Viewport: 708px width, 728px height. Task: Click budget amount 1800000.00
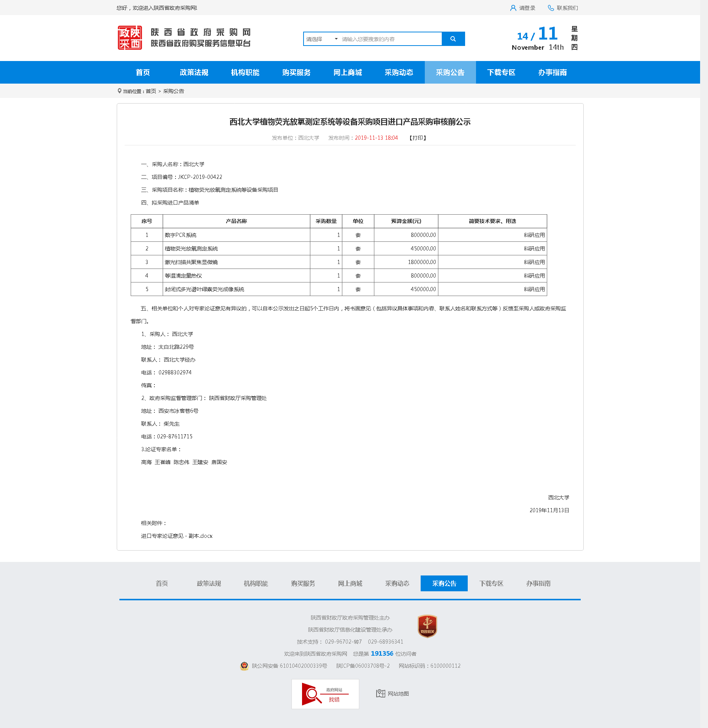pyautogui.click(x=422, y=262)
